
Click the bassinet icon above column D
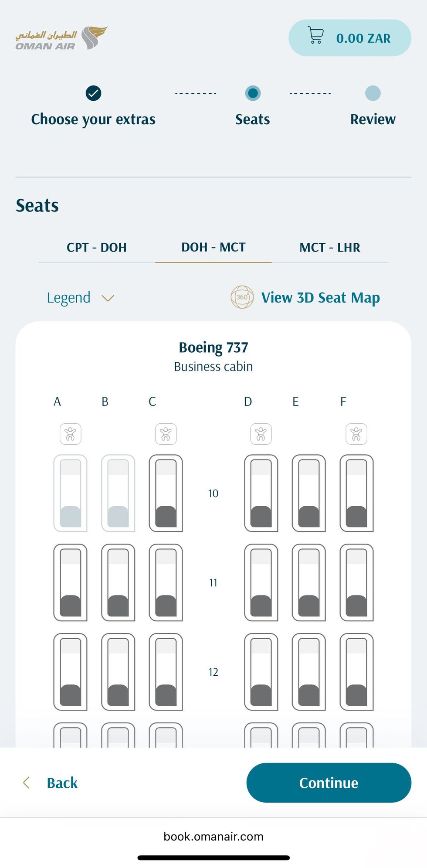(x=261, y=434)
